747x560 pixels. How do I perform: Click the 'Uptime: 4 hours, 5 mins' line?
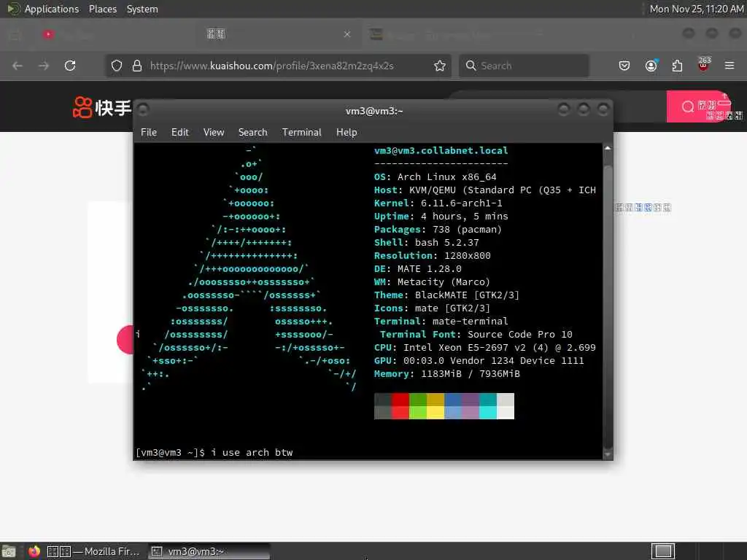(x=441, y=216)
